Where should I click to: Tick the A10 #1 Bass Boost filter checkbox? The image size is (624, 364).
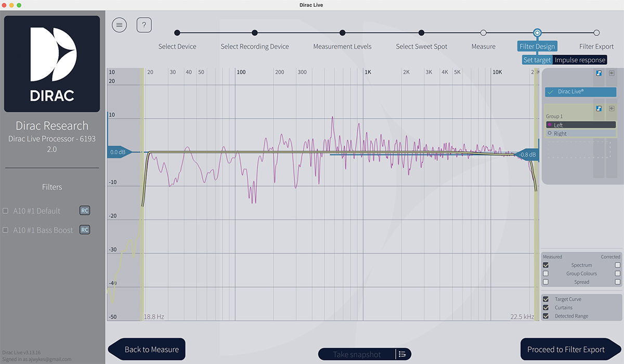click(x=5, y=230)
